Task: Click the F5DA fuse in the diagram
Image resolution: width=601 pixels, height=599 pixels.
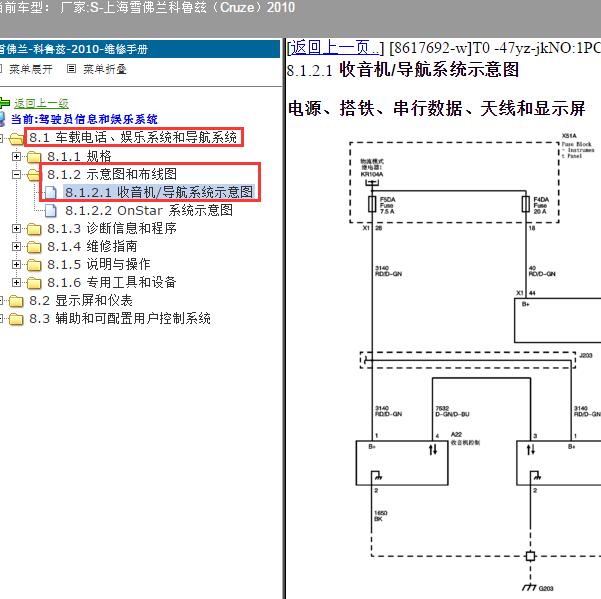Action: (372, 204)
